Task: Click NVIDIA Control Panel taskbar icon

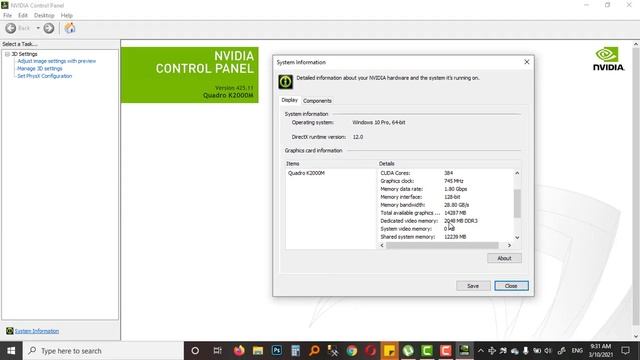Action: (464, 351)
